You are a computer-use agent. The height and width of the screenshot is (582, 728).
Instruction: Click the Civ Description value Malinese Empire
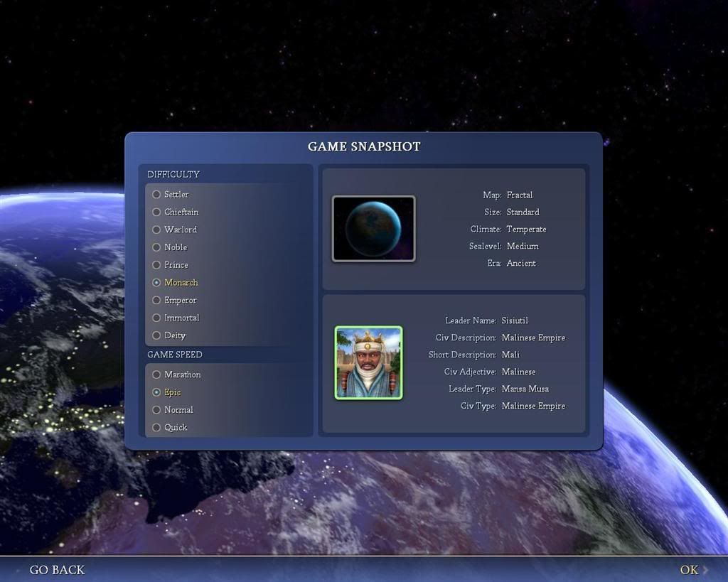(533, 338)
